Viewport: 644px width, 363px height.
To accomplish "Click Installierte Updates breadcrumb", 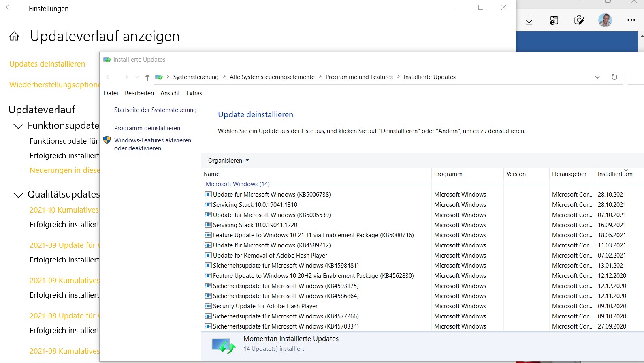I will pyautogui.click(x=430, y=77).
